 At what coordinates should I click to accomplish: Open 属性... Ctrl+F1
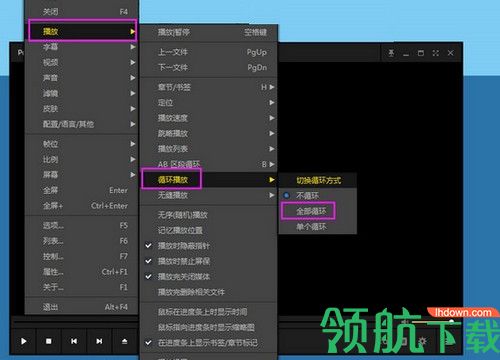tap(82, 272)
